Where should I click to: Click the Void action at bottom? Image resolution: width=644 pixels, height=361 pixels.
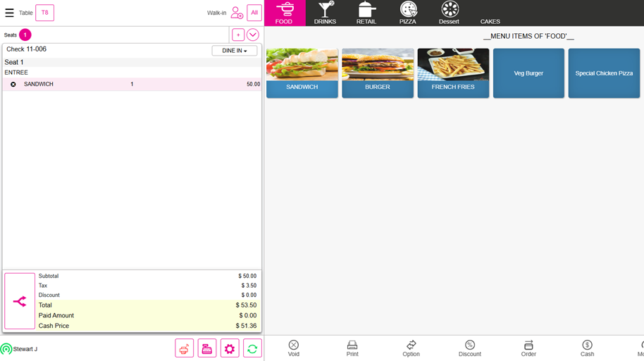(294, 348)
